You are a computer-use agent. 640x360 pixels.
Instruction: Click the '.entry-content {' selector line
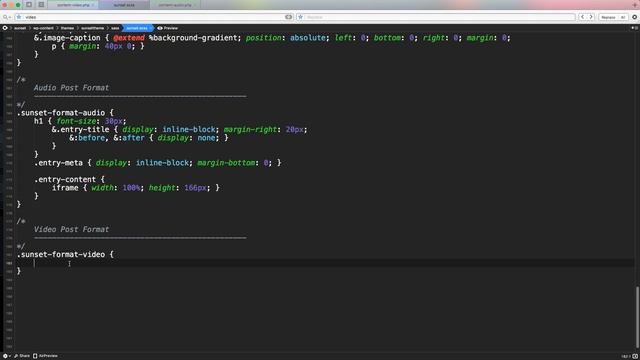pos(69,180)
